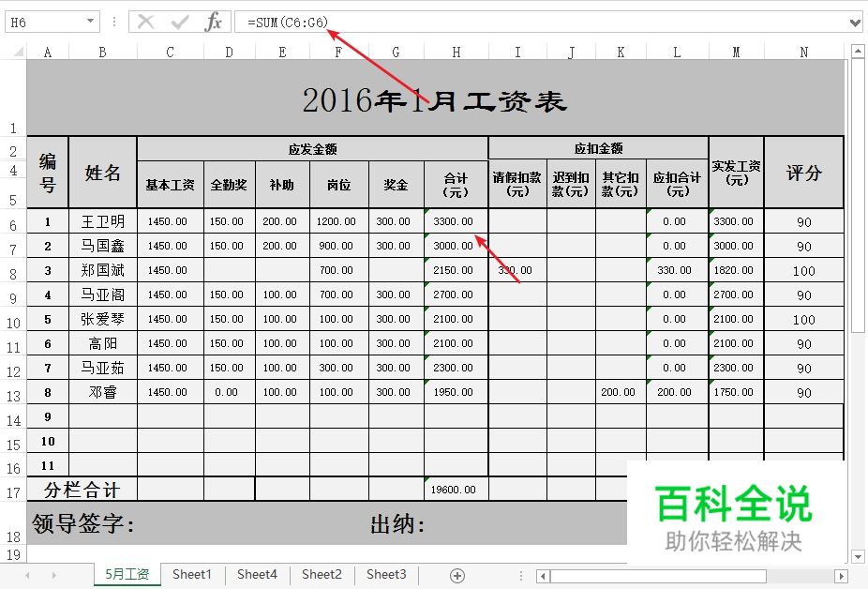
Task: Click the H6 Name Box field
Action: coord(45,23)
